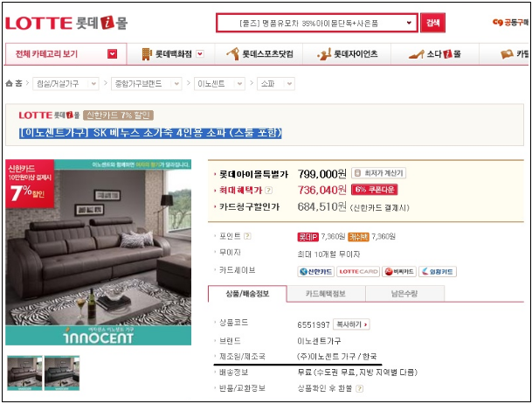532x404 pixels.
Task: Click the 736,040원 benefit price
Action: tap(322, 190)
